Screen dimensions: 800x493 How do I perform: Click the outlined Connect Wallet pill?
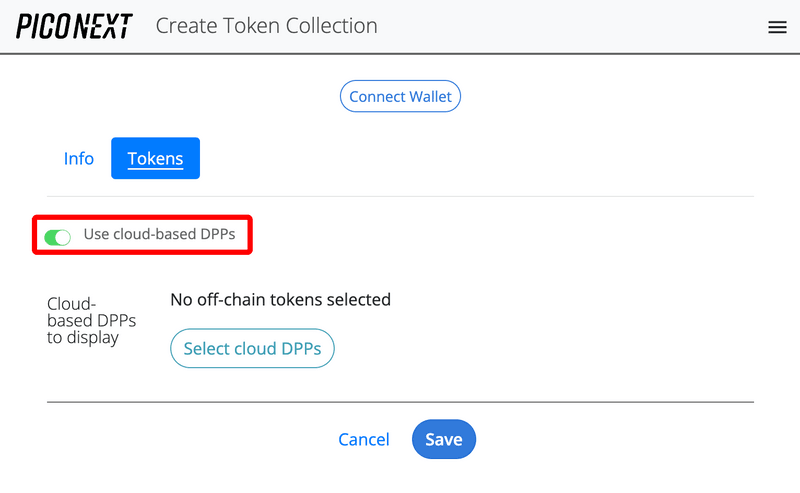(x=400, y=97)
